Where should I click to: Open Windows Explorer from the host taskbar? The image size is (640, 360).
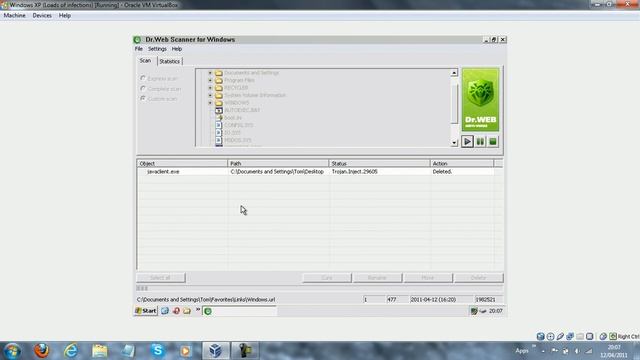point(100,351)
